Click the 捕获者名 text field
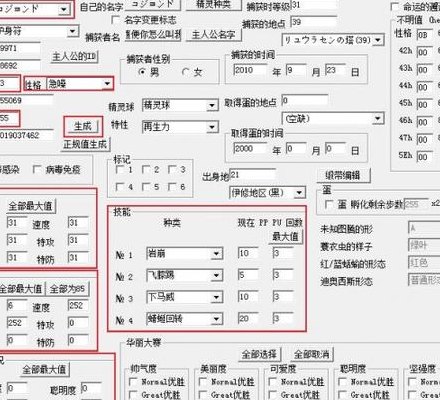Image resolution: width=440 pixels, height=400 pixels. (153, 34)
